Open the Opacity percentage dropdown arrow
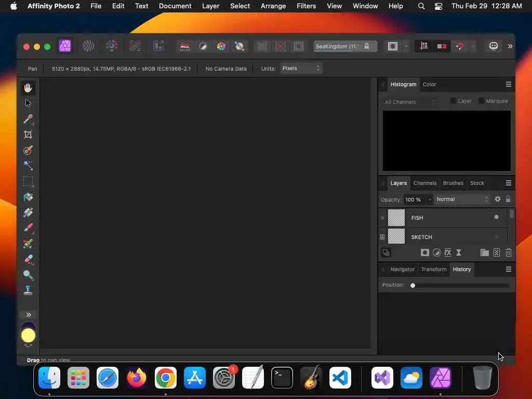Image resolution: width=532 pixels, height=399 pixels. (430, 199)
